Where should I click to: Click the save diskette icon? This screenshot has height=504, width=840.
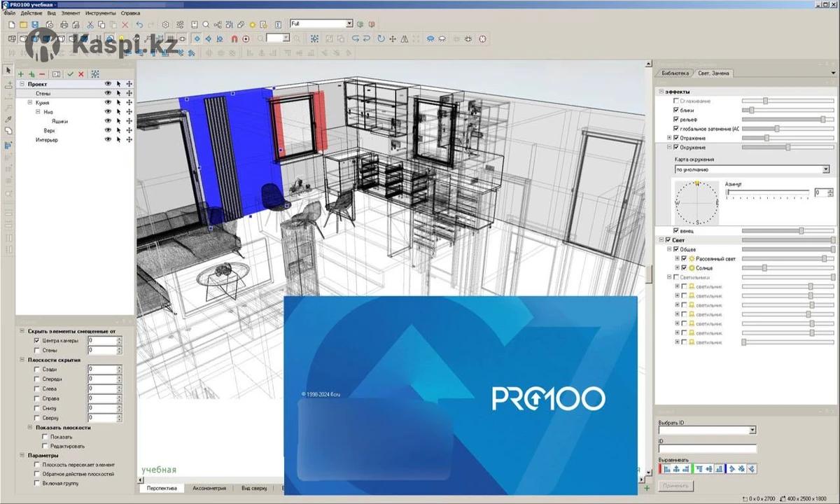click(x=35, y=24)
